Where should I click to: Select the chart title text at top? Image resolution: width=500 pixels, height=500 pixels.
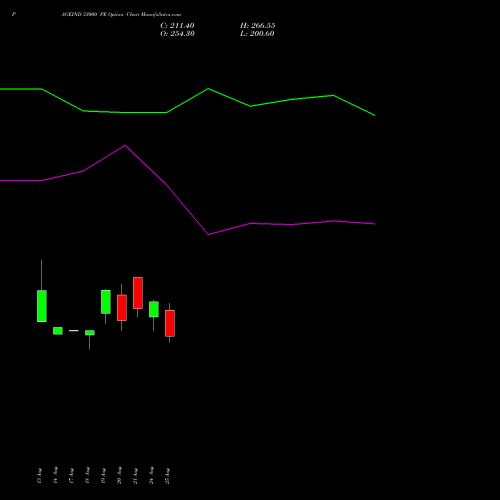[x=121, y=14]
